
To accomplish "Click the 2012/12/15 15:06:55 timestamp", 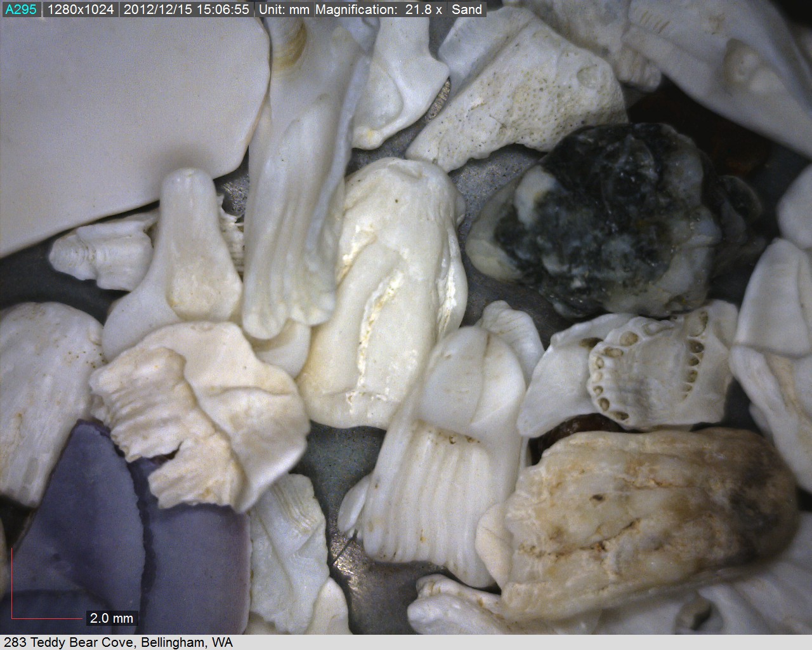I will (186, 10).
